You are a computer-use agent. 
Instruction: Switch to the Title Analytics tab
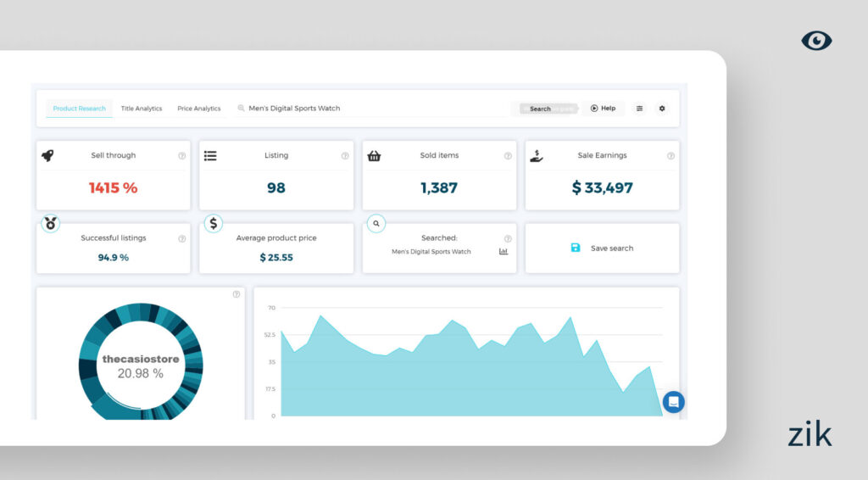click(142, 109)
